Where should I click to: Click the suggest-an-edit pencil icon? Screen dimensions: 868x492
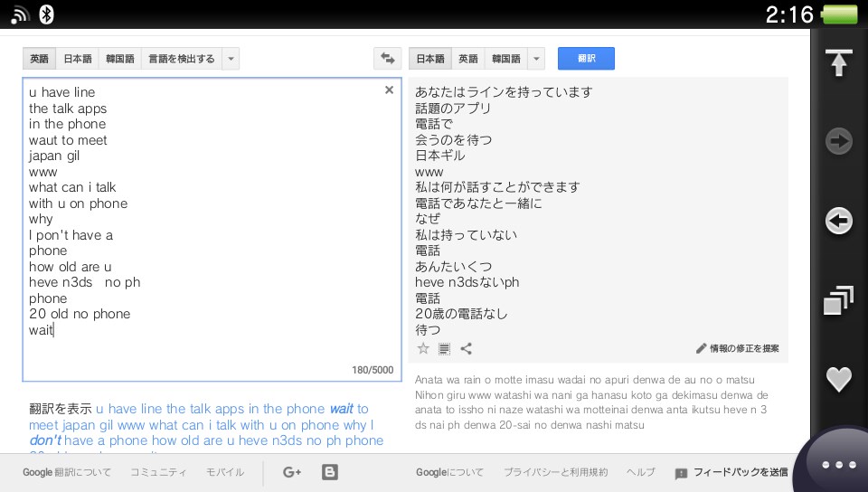point(701,349)
